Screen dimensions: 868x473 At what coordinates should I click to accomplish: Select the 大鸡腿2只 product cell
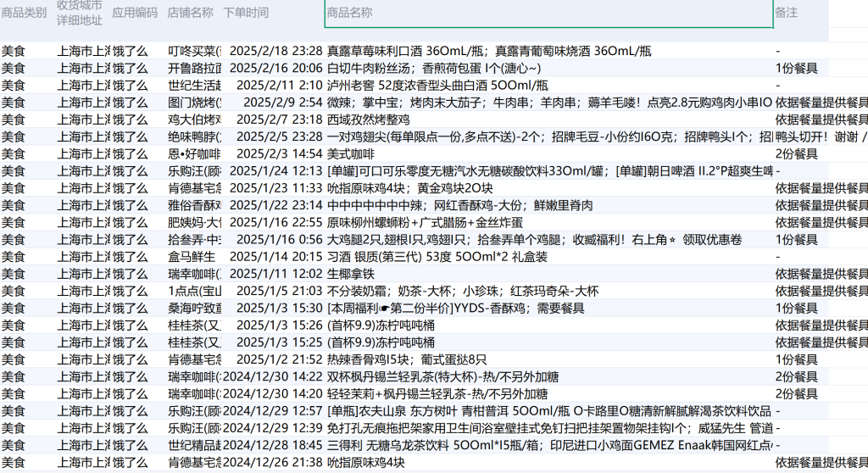pos(548,240)
